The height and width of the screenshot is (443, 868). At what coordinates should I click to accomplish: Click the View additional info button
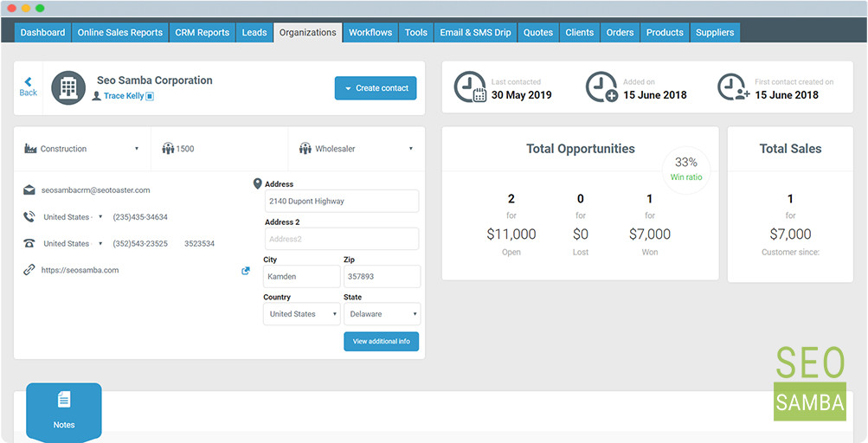click(x=382, y=342)
